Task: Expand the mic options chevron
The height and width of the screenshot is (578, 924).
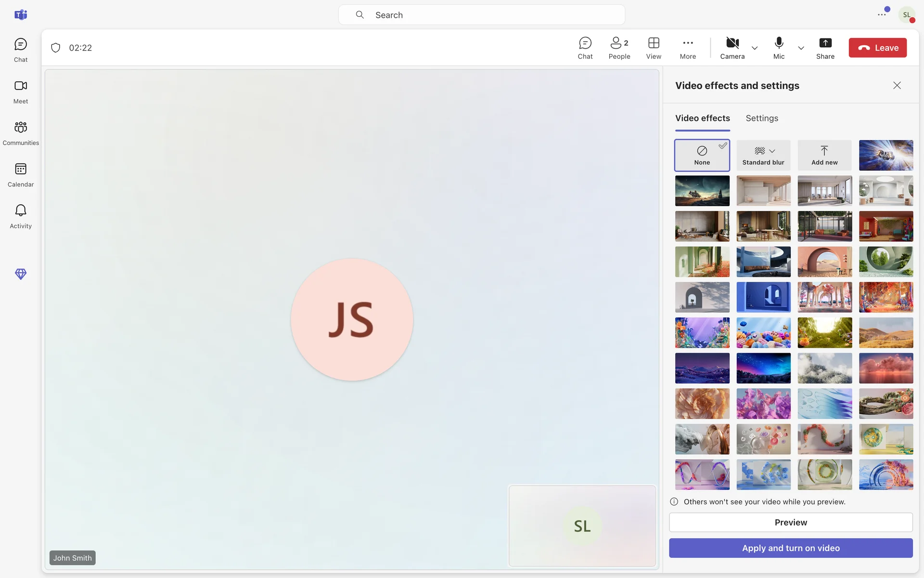Action: pos(801,48)
